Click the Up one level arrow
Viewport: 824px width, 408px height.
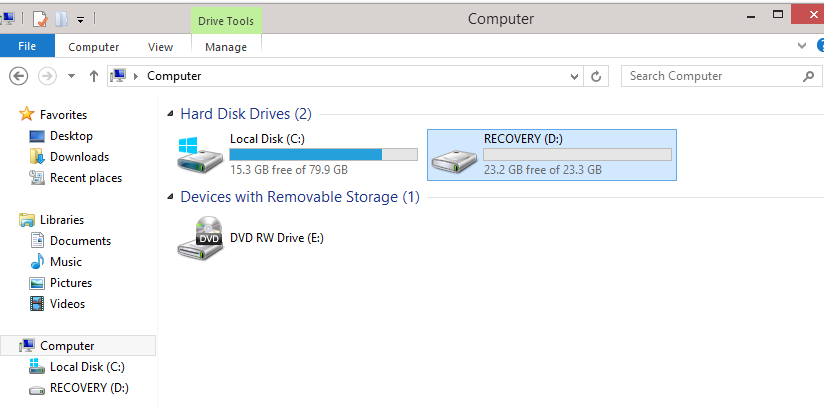pos(94,76)
